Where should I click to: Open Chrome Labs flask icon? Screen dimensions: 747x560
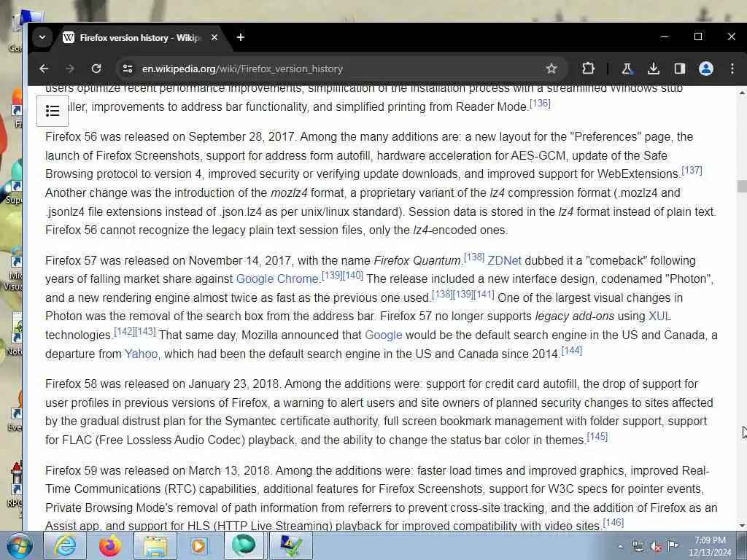tap(627, 69)
